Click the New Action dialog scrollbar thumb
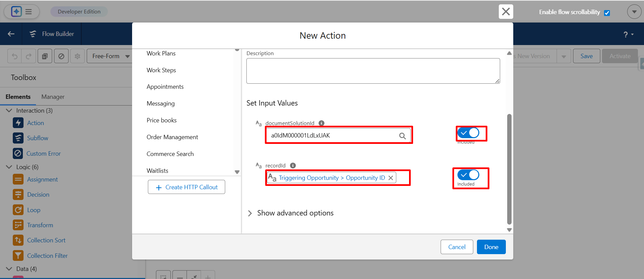The image size is (644, 279). [x=509, y=168]
